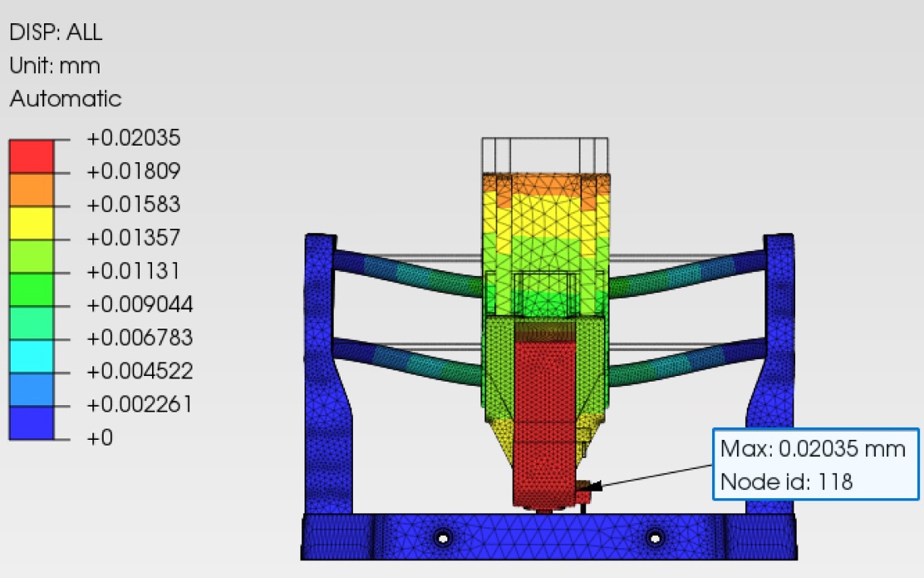Screen dimensions: 924x578
Task: Click the right bolt hole on base plate
Action: (655, 538)
